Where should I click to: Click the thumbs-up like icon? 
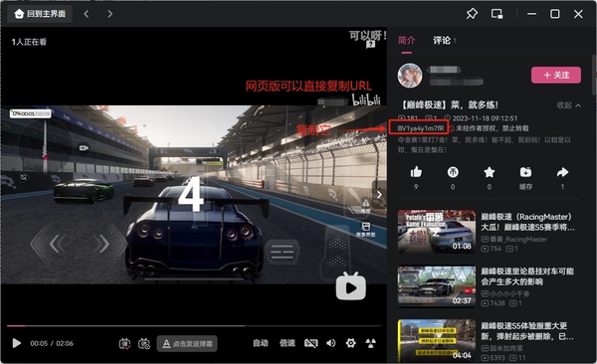click(416, 172)
